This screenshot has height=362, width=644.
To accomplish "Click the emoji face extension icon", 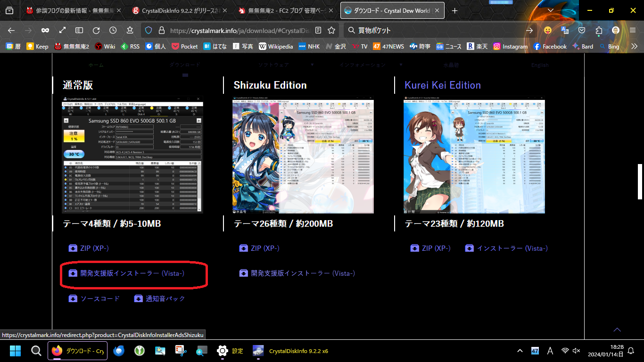I will 548,30.
